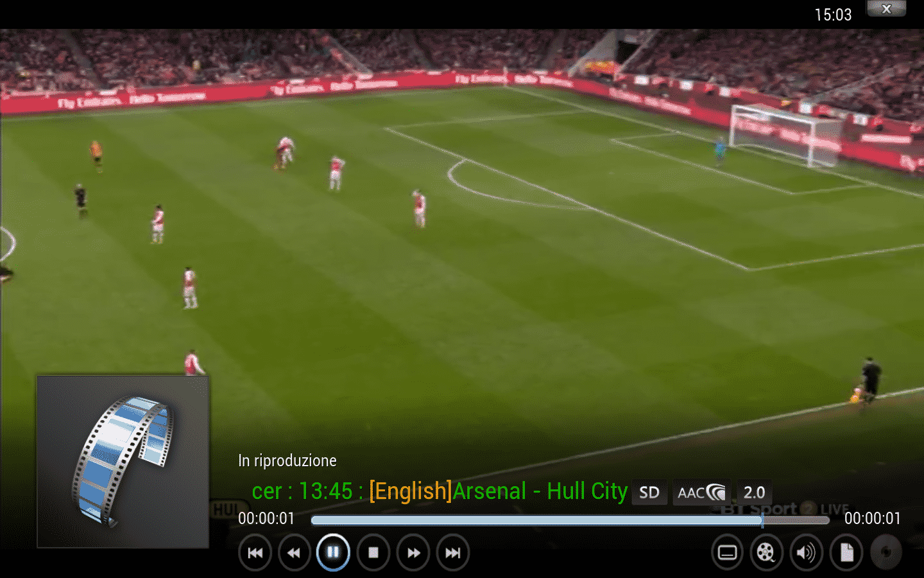Click the elapsed time label beside thumbnail
924x578 pixels.
[266, 518]
